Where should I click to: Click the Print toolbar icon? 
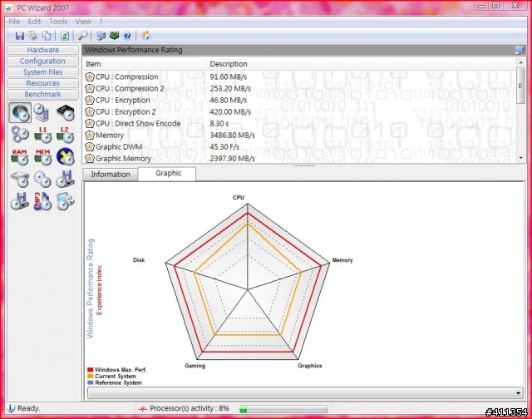[33, 36]
